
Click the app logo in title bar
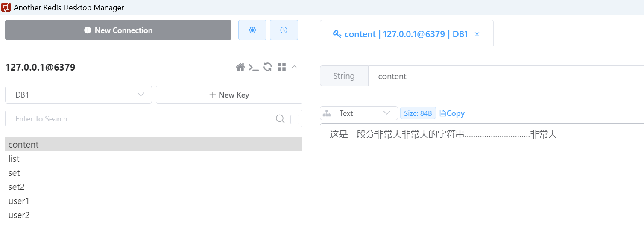coord(6,7)
